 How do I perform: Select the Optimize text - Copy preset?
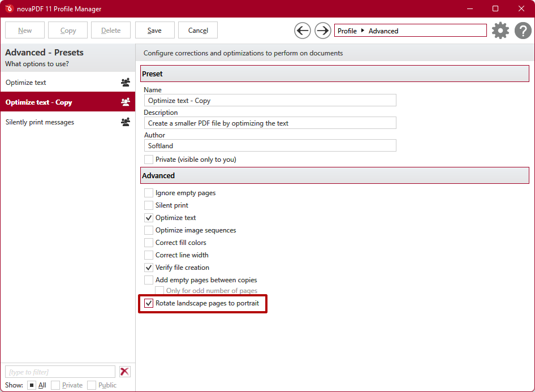point(68,102)
